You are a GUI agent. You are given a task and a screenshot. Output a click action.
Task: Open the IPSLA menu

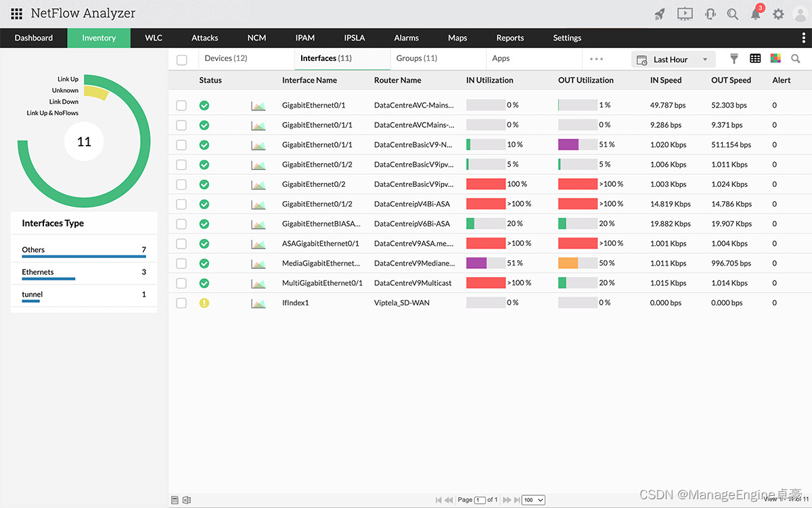[x=355, y=38]
